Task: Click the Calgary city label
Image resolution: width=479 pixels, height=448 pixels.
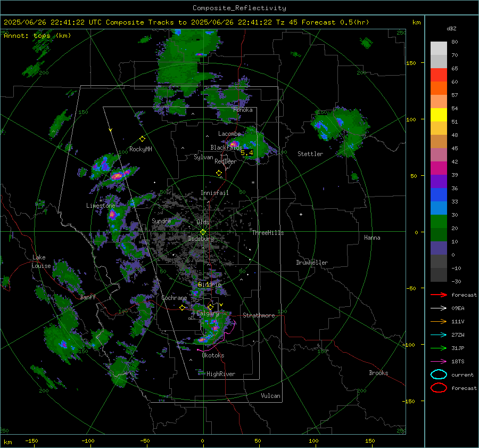Action: (208, 313)
